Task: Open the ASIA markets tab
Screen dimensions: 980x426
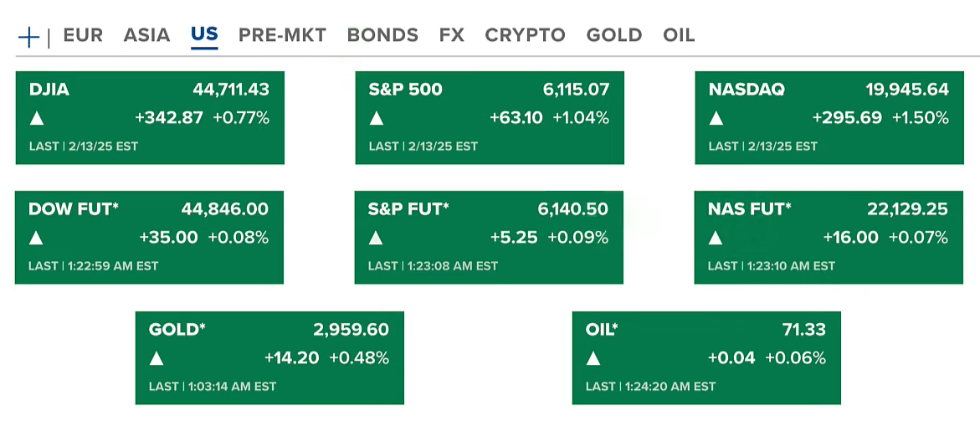Action: pos(146,35)
